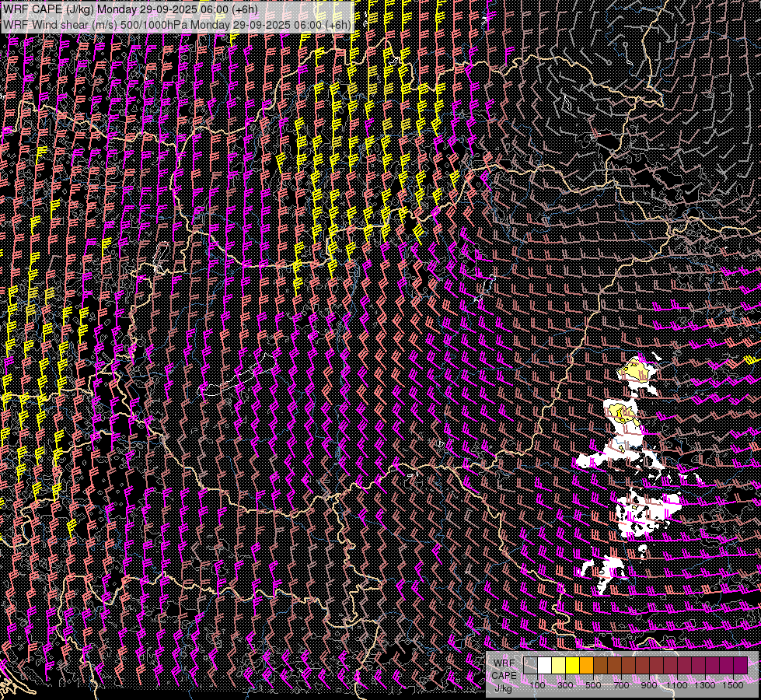
Task: Click the 1300 label in the CAPE legend
Action: (705, 685)
